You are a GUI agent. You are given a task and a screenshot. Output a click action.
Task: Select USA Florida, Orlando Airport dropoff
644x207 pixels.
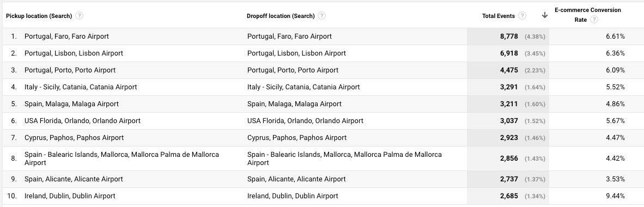coord(305,120)
